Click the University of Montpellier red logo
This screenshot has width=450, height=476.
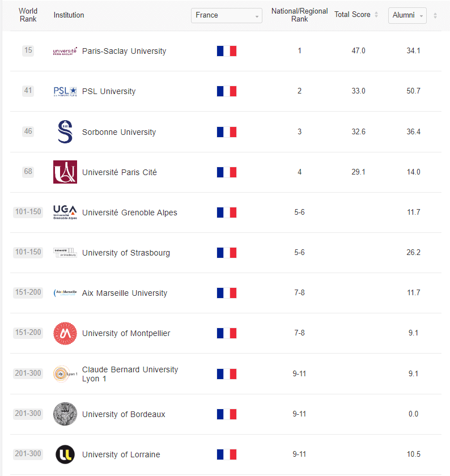[x=65, y=333]
